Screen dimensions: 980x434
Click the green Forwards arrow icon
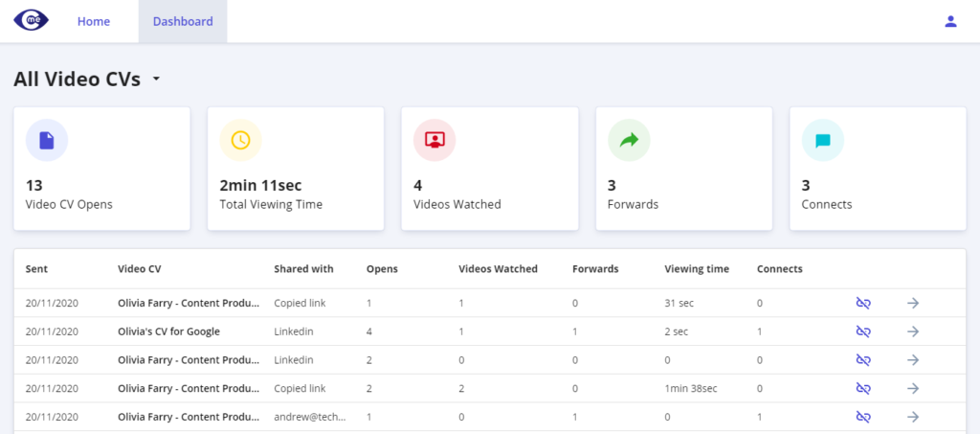pyautogui.click(x=629, y=140)
